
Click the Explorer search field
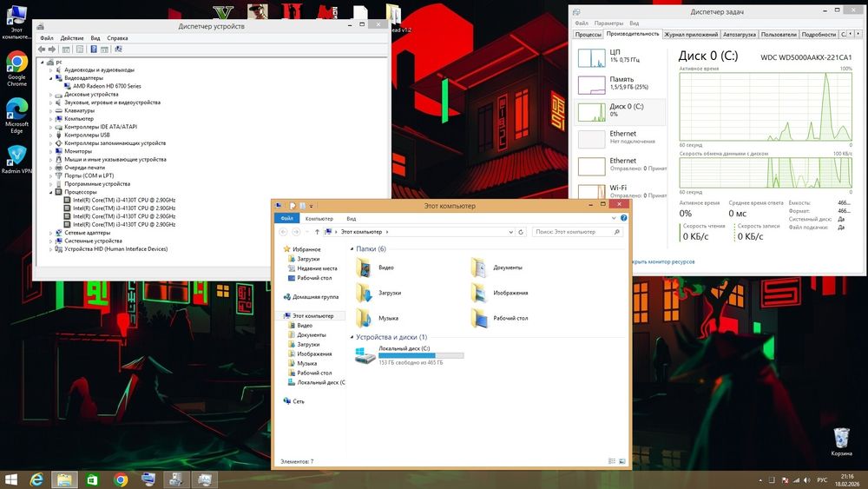coord(573,232)
